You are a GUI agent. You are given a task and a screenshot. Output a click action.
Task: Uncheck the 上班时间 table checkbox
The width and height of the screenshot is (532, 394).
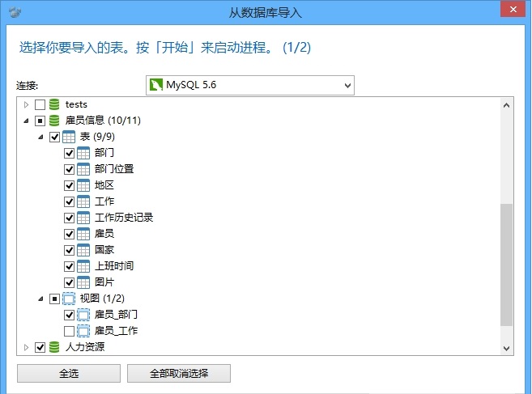69,266
